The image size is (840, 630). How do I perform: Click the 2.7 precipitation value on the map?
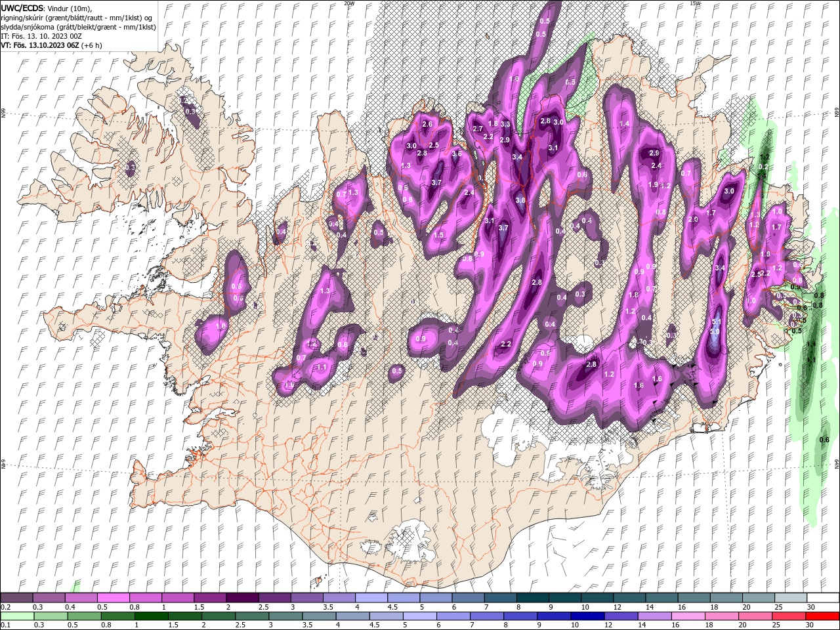coord(478,129)
